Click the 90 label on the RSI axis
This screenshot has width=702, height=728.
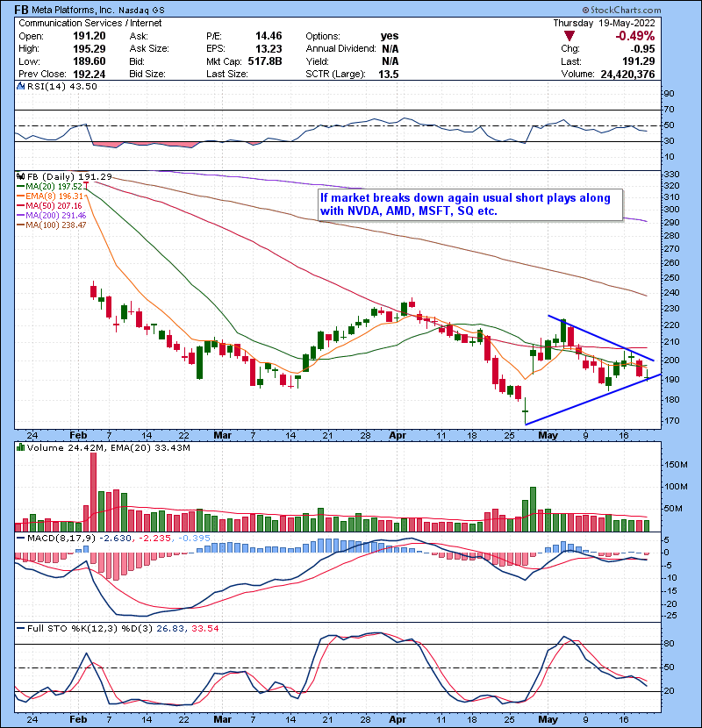pos(669,94)
